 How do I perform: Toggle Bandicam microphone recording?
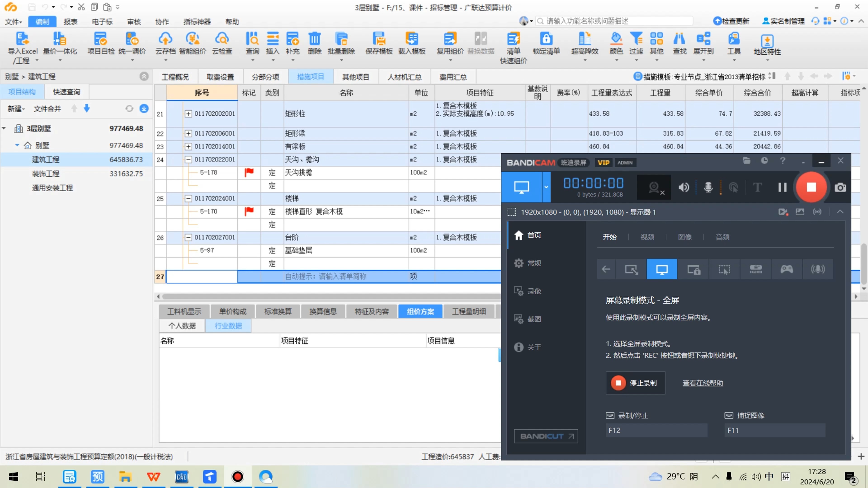(708, 187)
